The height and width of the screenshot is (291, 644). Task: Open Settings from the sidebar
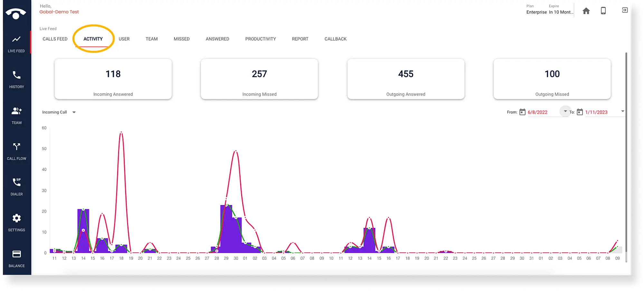tap(16, 222)
